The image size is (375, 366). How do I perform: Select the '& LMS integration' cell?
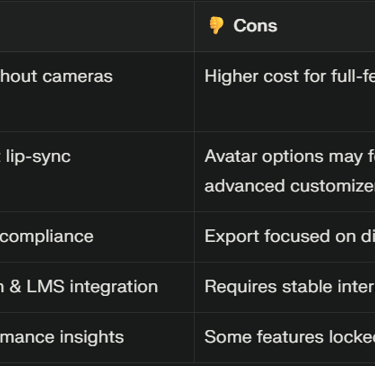pos(97,287)
